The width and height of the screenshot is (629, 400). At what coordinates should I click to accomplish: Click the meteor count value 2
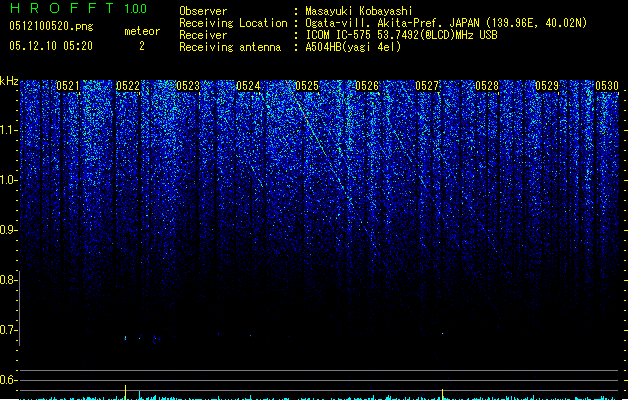142,46
